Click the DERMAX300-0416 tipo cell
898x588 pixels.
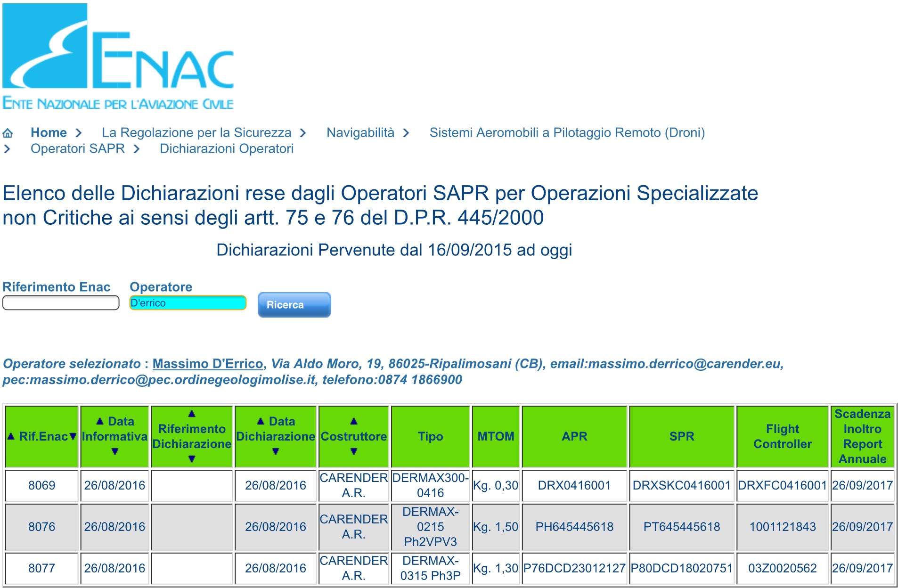[x=431, y=485]
